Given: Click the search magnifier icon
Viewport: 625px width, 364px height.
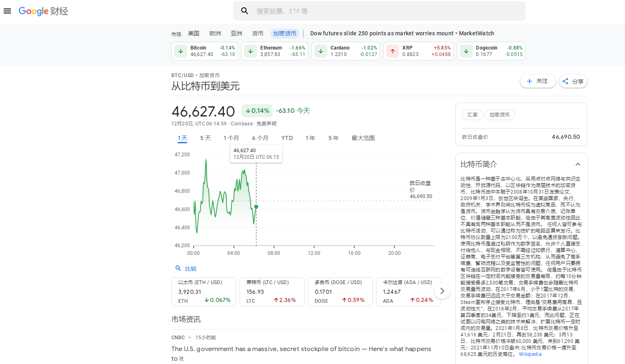Looking at the screenshot, I should [x=244, y=11].
